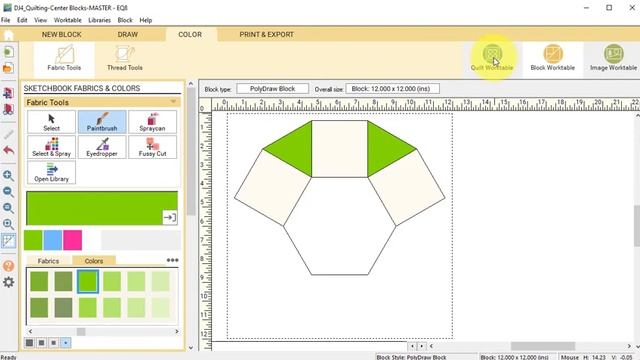Image resolution: width=640 pixels, height=360 pixels.
Task: Pick the pink recent color swatch
Action: click(x=72, y=240)
